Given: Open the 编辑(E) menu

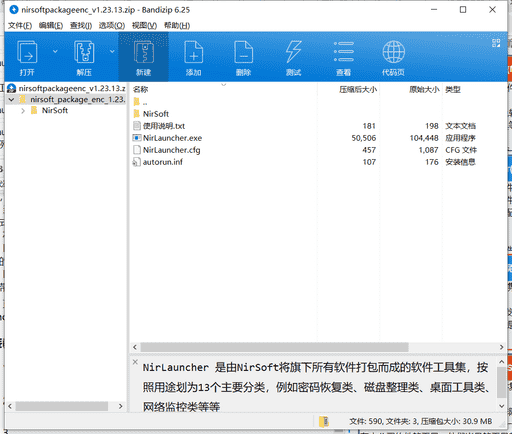Looking at the screenshot, I should click(51, 26).
